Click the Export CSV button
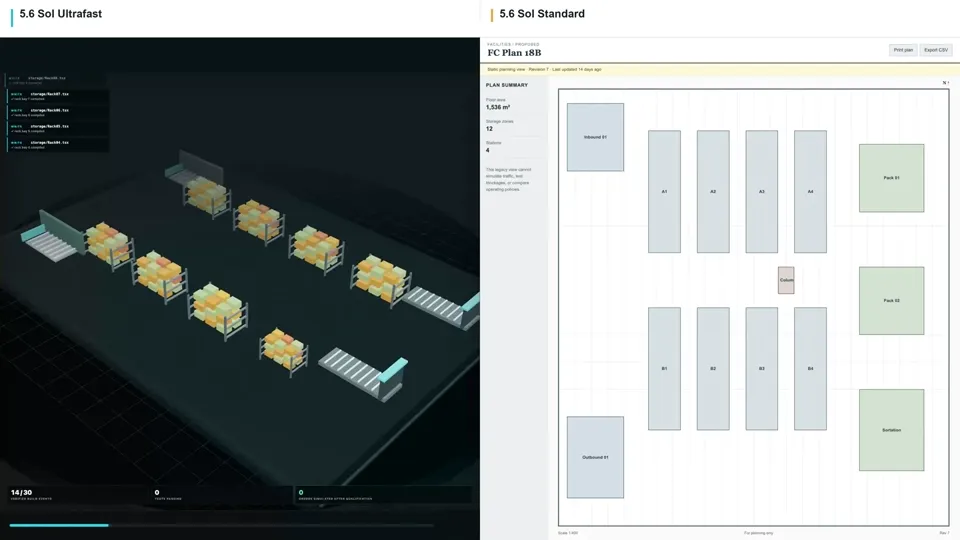 [x=936, y=50]
